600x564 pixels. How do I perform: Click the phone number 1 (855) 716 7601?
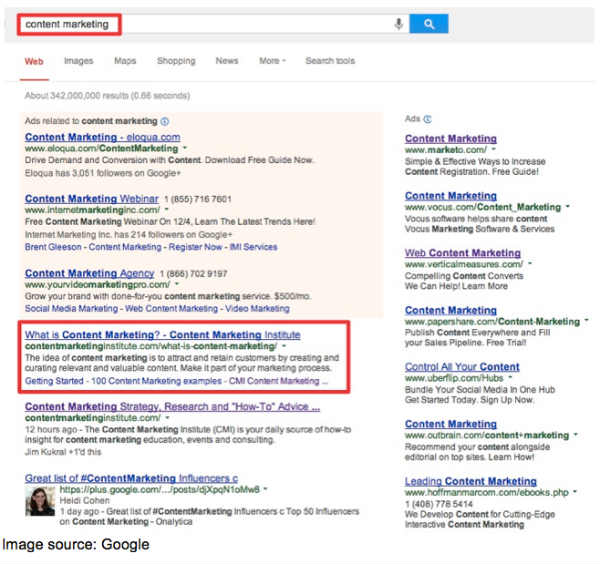pyautogui.click(x=198, y=199)
